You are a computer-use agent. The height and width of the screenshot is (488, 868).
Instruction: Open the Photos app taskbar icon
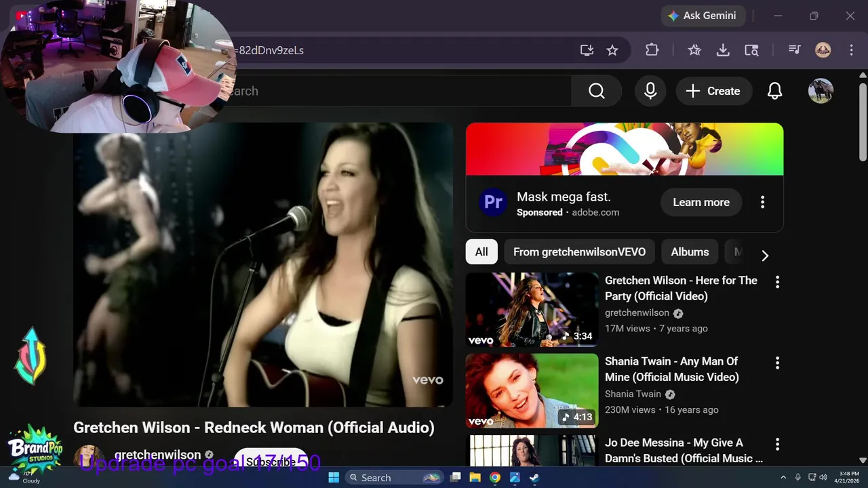(x=515, y=477)
